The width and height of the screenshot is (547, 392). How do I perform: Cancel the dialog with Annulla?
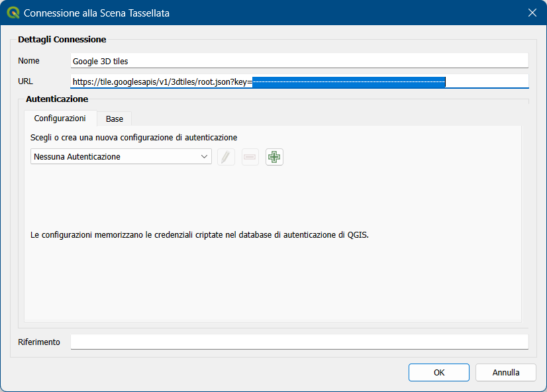[506, 373]
